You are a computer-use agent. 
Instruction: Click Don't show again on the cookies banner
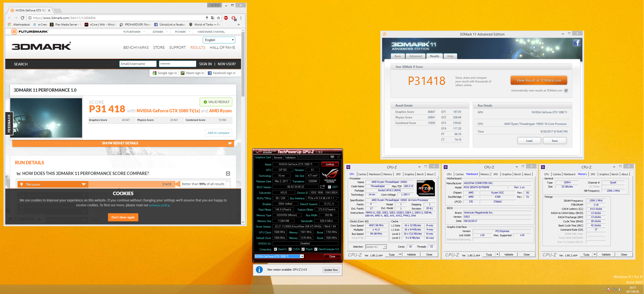123,217
